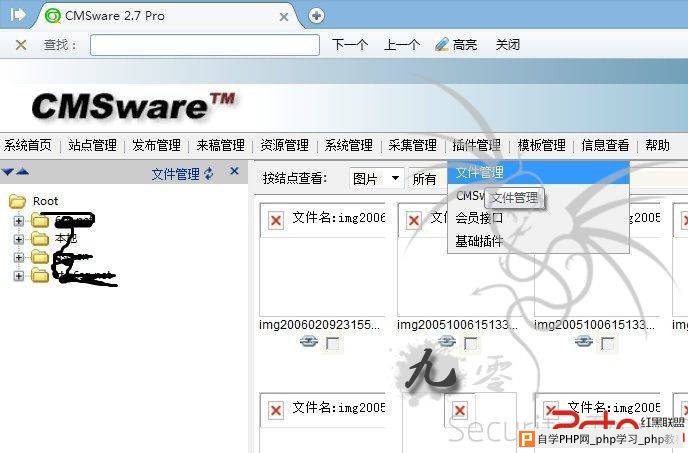Check the box under third column image file
This screenshot has width=688, height=453.
click(607, 344)
